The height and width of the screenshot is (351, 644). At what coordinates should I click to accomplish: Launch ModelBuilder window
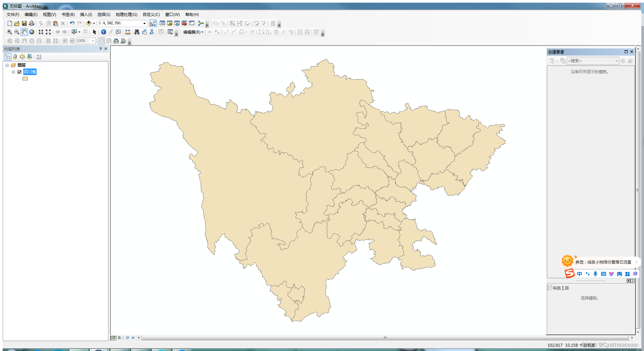201,23
